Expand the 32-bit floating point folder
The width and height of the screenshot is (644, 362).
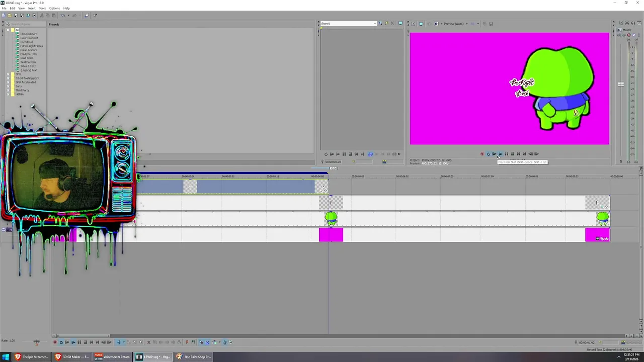coord(8,78)
